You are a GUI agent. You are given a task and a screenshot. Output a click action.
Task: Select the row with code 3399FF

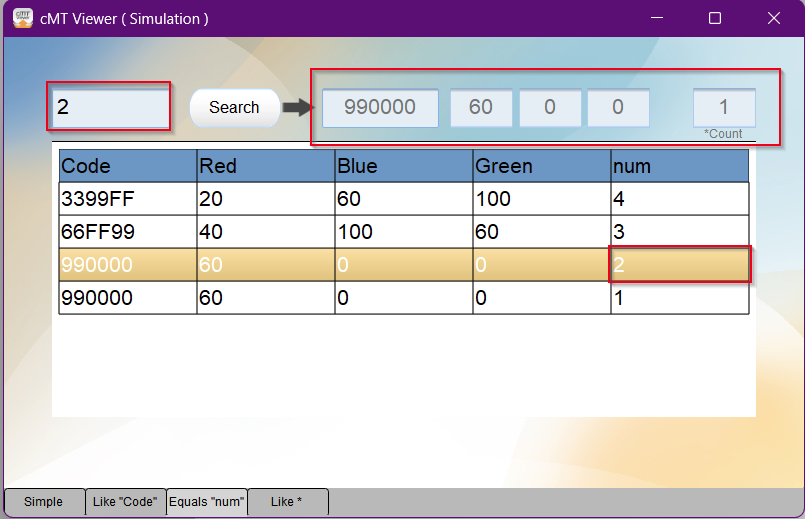(128, 199)
